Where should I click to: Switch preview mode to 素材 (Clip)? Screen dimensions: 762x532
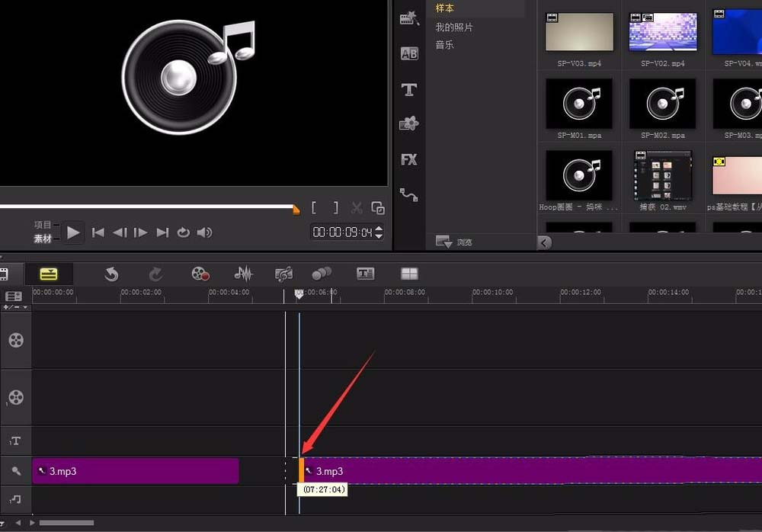click(x=43, y=239)
